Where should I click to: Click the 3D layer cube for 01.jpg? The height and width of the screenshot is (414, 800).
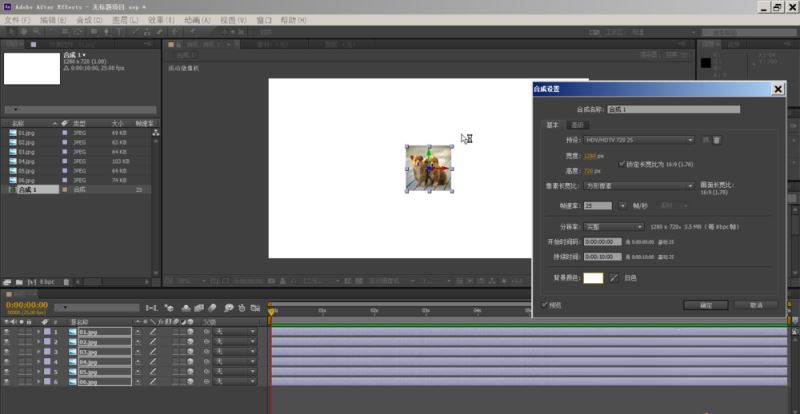click(x=190, y=332)
